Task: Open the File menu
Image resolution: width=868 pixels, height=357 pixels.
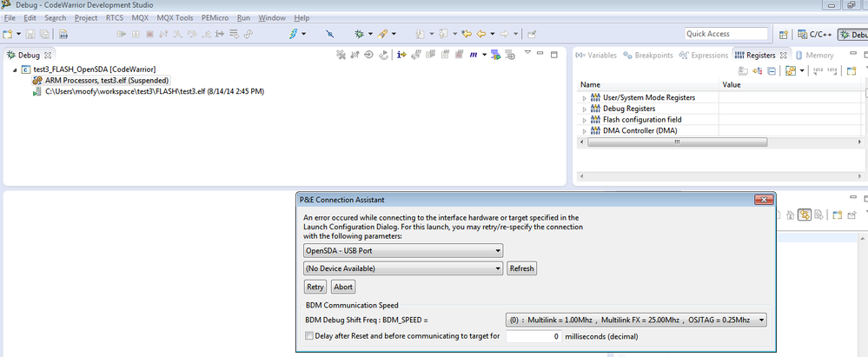Action: coord(10,17)
